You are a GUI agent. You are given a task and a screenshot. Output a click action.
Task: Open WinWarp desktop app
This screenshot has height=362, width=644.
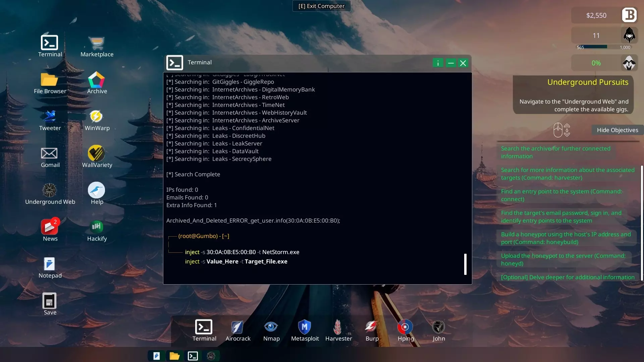[x=97, y=117]
